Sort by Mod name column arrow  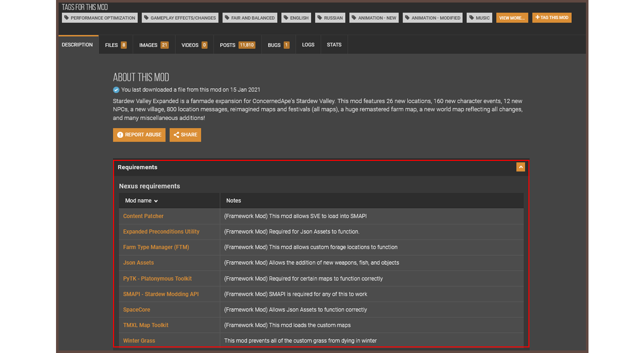156,201
